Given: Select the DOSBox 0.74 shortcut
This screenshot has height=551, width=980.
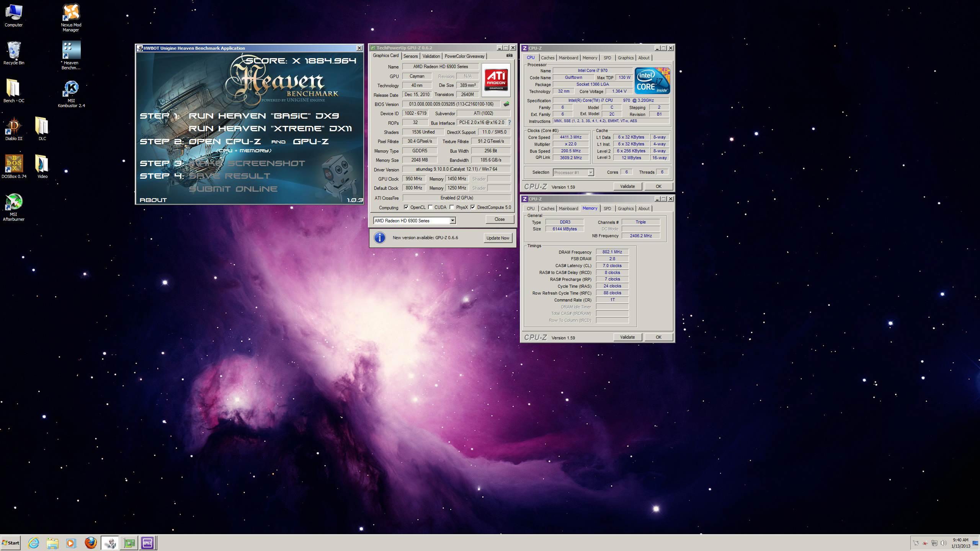Looking at the screenshot, I should coord(14,166).
